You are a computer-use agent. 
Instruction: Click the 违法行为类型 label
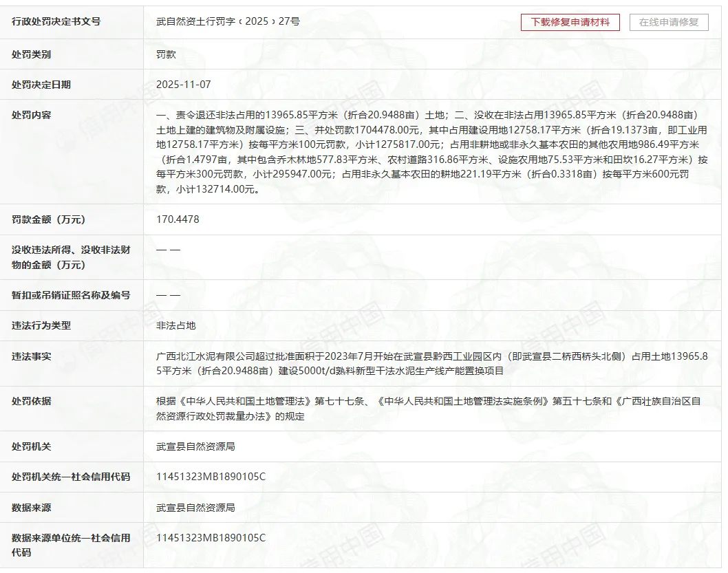41,325
